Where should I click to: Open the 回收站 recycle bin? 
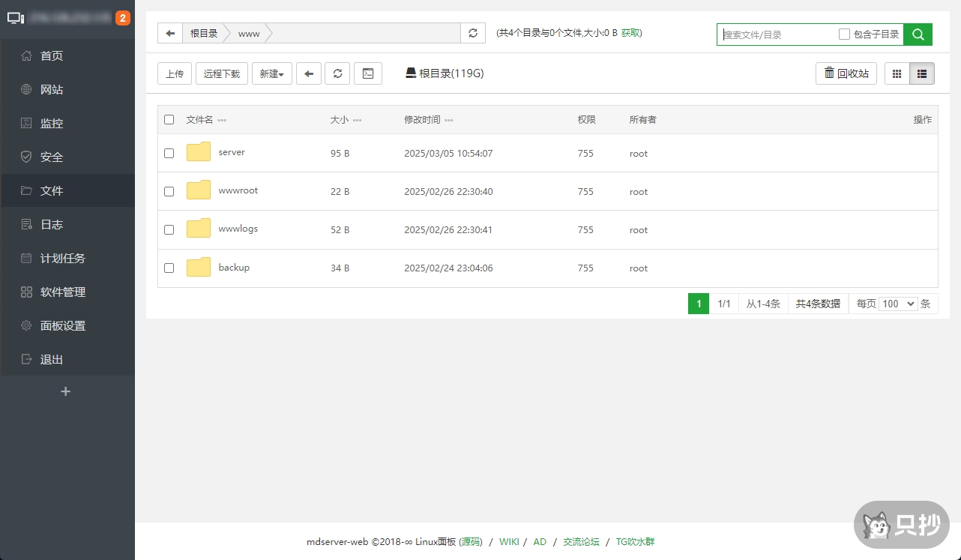[846, 73]
